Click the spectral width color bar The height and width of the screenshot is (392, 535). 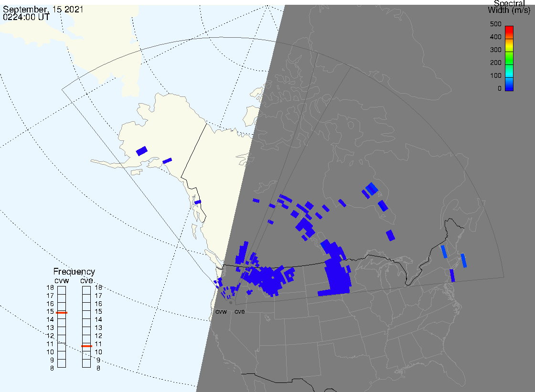click(509, 58)
